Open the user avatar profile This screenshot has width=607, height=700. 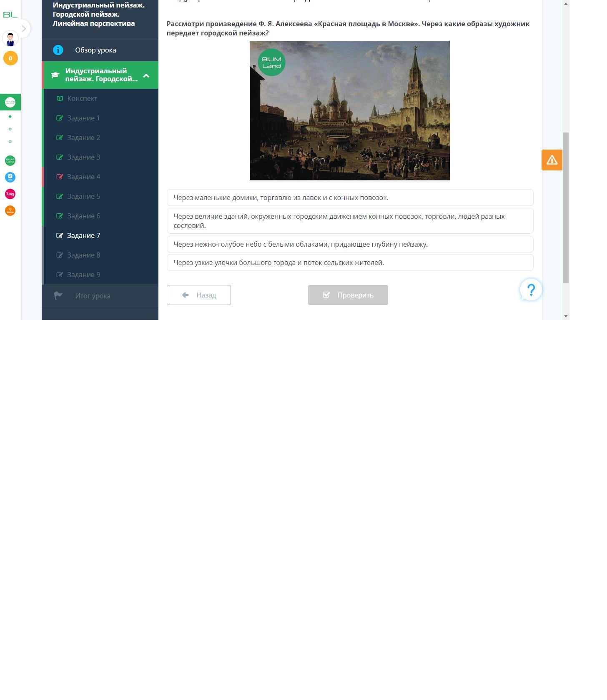coord(10,39)
